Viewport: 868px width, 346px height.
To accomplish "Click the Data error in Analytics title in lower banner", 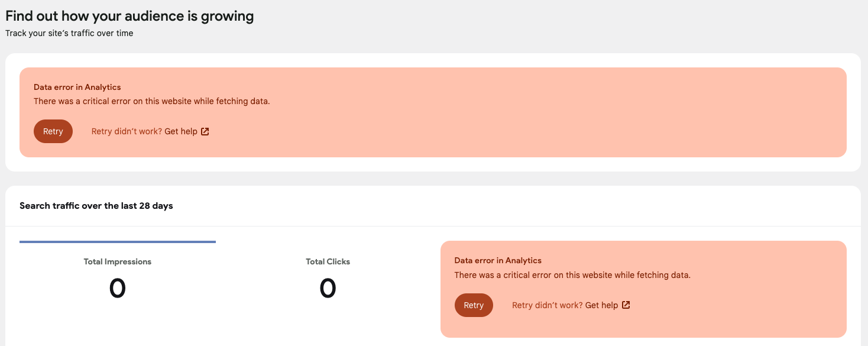I will point(498,260).
